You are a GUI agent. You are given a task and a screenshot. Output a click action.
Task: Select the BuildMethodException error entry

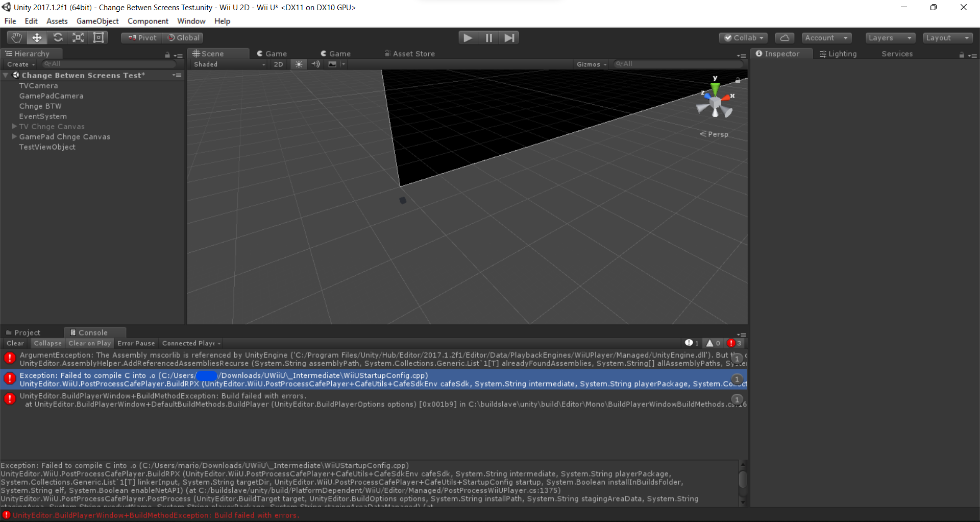pos(374,400)
